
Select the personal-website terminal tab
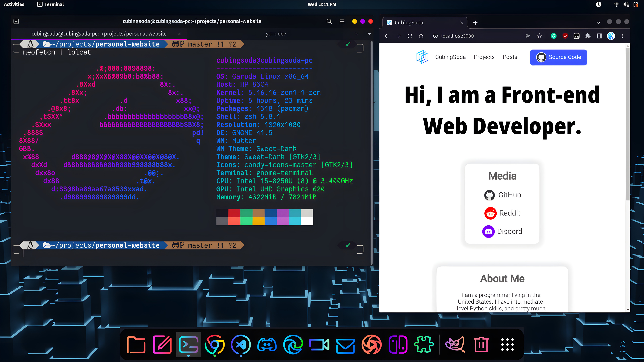click(99, 34)
